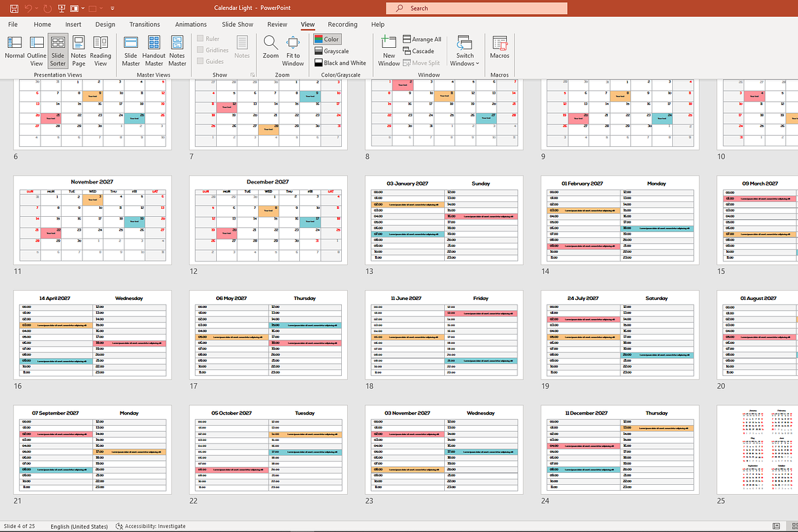Click Accessibility: Investigate in status bar
Viewport: 798px width, 532px height.
[150, 526]
